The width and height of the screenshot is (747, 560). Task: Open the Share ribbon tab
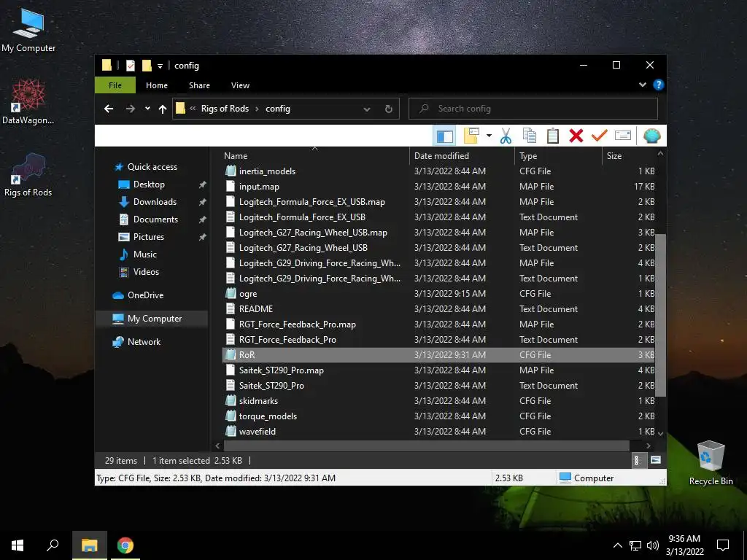[199, 85]
